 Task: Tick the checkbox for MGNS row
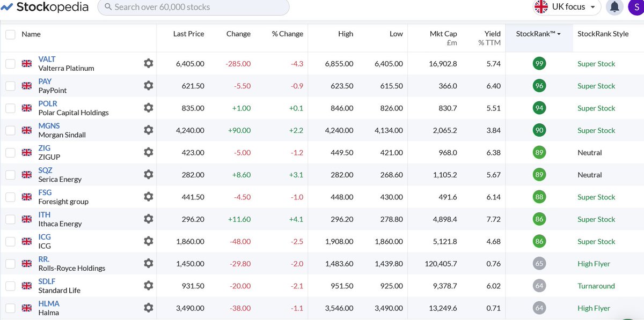coord(10,130)
